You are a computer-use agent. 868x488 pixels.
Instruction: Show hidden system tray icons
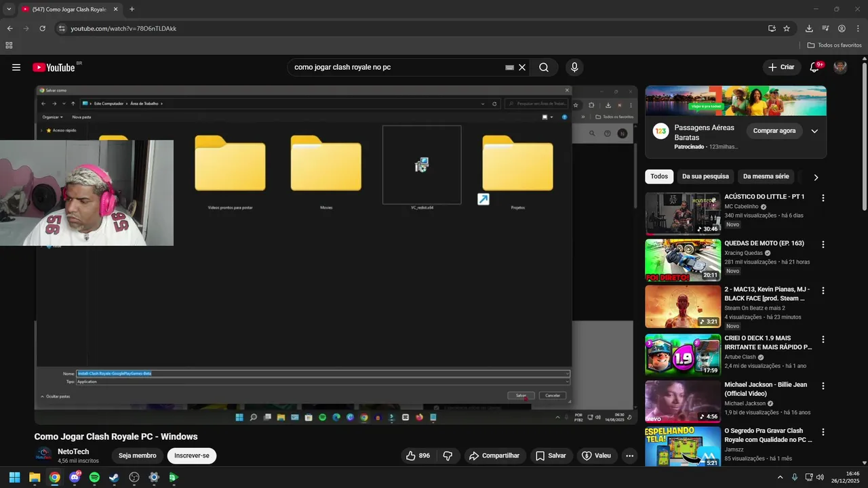click(780, 477)
